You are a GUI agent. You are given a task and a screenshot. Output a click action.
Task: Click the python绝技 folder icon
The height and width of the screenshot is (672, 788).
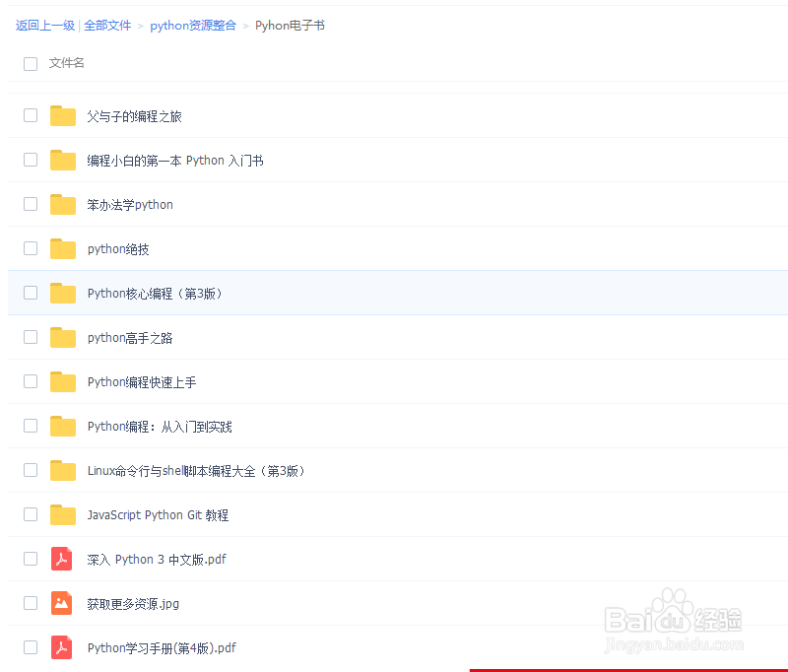point(63,248)
